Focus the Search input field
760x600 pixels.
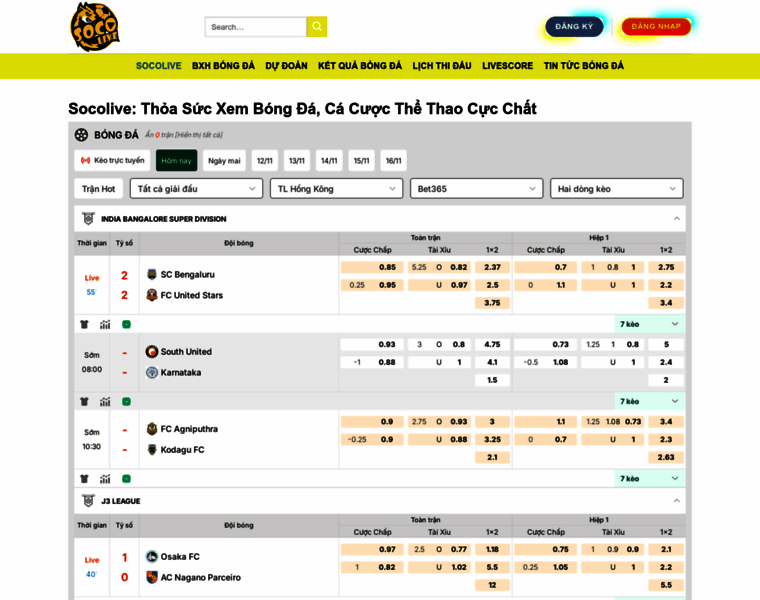point(256,27)
